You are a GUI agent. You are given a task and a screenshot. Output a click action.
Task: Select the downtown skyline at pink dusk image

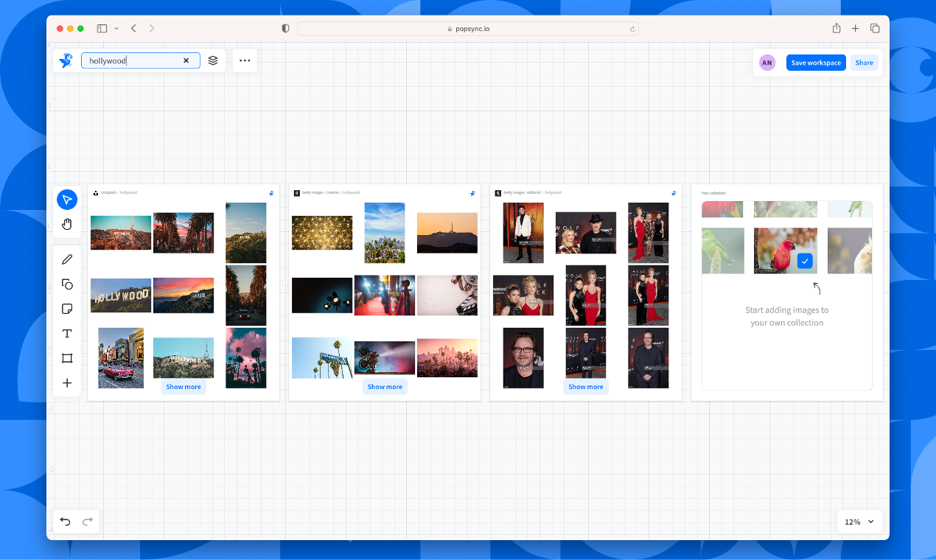[x=447, y=358]
